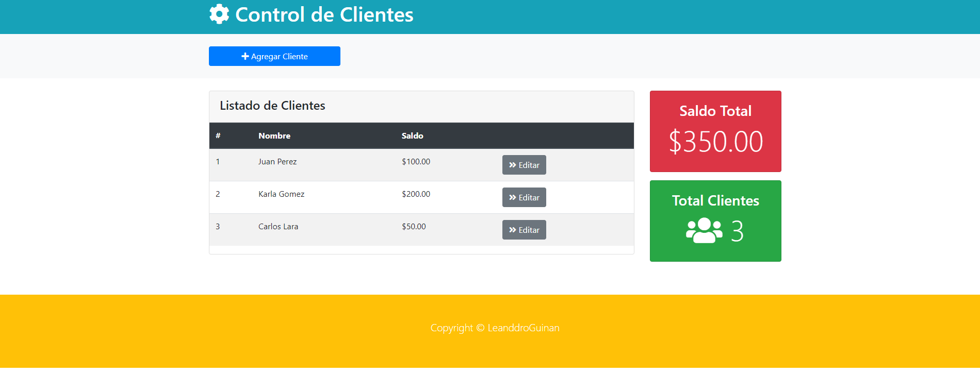Click the name Karla Gomez

pyautogui.click(x=281, y=194)
